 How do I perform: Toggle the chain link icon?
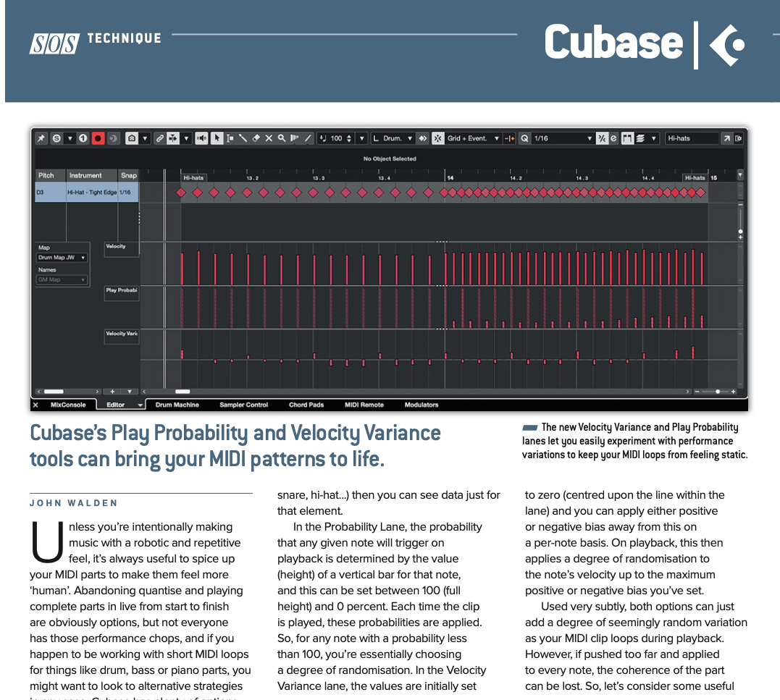[159, 138]
